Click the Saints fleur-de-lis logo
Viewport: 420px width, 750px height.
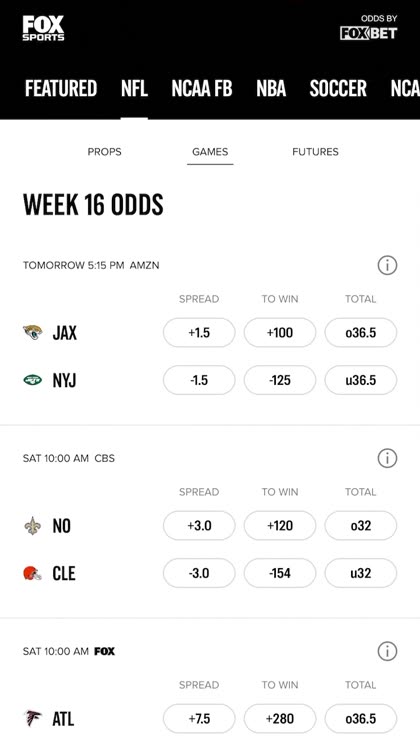tap(33, 526)
